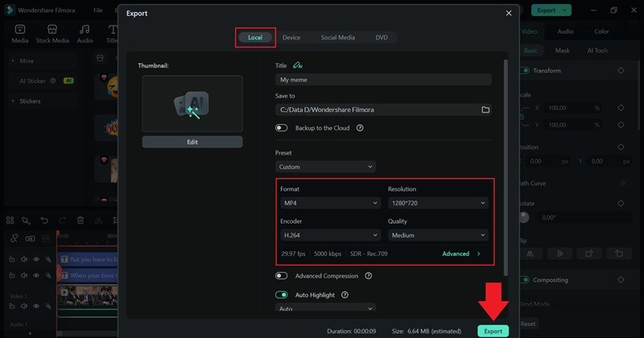Open the Encoder H.264 dropdown
Viewport: 644px width, 338px height.
coord(330,235)
